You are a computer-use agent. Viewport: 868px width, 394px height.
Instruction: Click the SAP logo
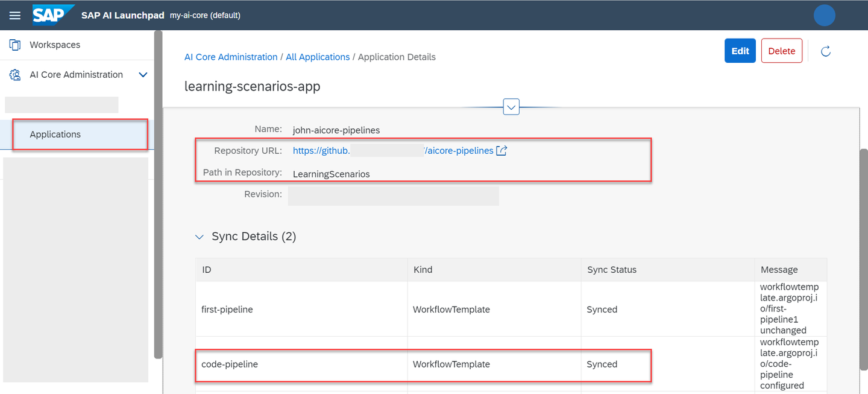point(53,14)
